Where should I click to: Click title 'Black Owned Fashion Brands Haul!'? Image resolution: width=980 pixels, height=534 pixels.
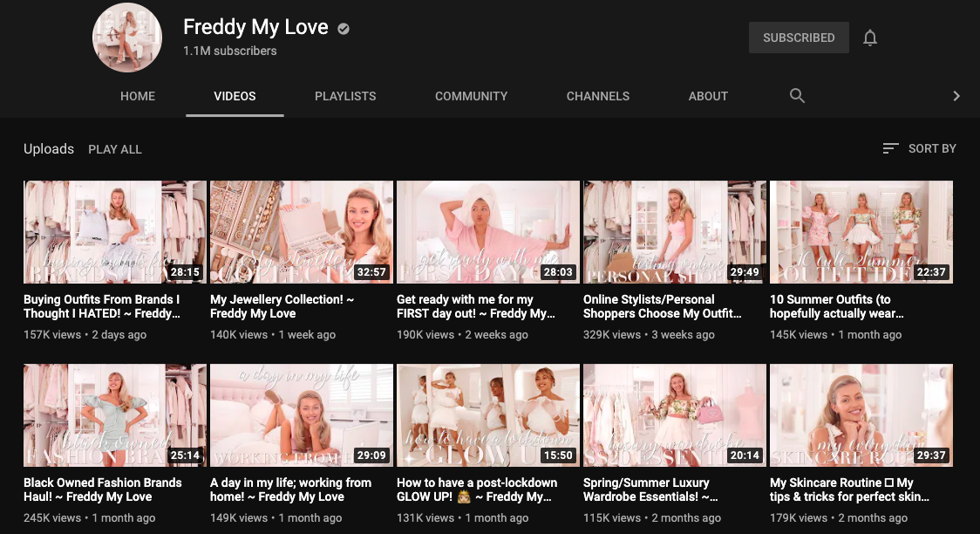(103, 489)
